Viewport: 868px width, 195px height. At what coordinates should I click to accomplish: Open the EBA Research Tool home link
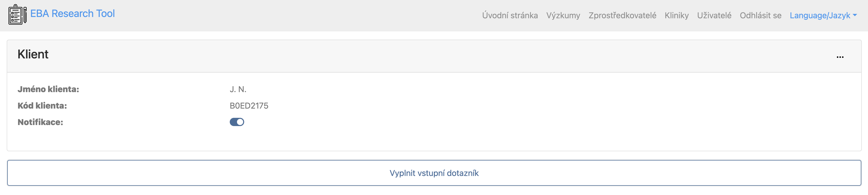(72, 13)
